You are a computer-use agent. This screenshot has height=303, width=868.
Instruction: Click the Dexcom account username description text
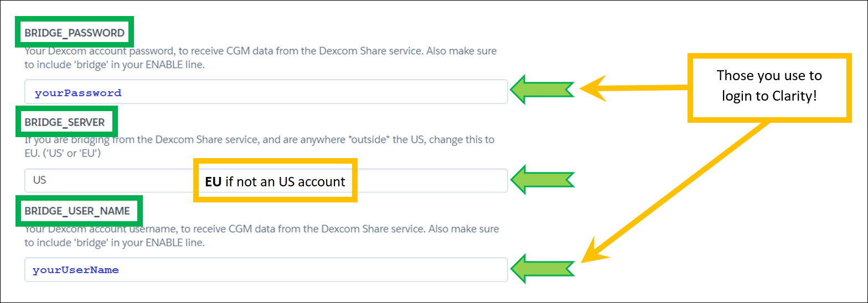click(262, 235)
